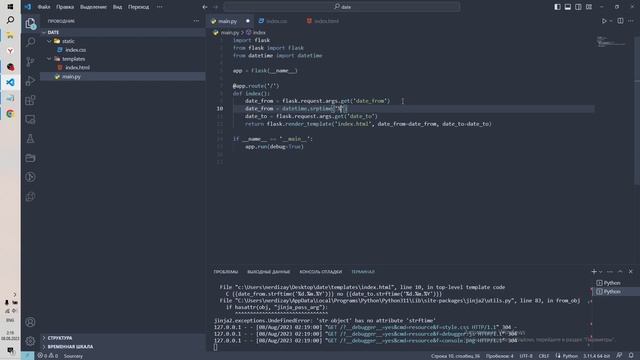Expand the Временная шкала timeline section
This screenshot has height=360, width=640.
122,347
